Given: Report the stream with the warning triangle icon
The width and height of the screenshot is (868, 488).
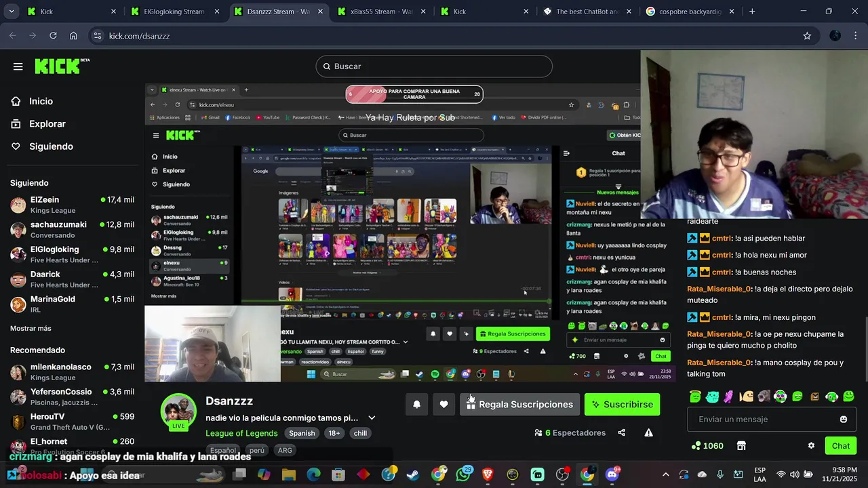Looking at the screenshot, I should pyautogui.click(x=649, y=432).
